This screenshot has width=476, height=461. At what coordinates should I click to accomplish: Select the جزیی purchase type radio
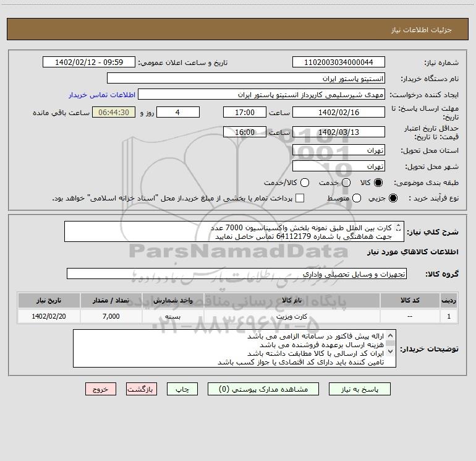tap(393, 198)
